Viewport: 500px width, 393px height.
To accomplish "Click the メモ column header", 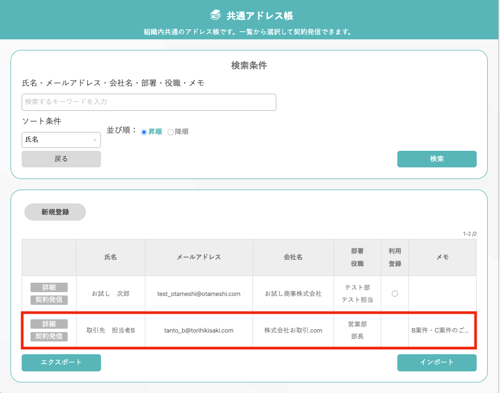I will 442,257.
